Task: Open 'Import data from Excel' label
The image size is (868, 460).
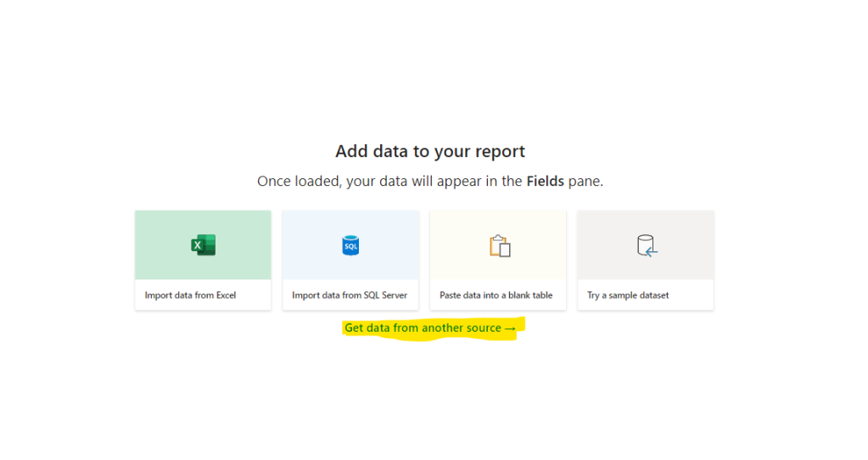Action: (190, 295)
